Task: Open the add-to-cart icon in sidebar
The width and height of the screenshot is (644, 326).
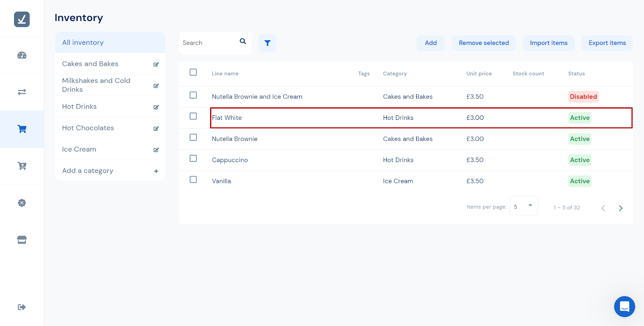Action: [22, 166]
